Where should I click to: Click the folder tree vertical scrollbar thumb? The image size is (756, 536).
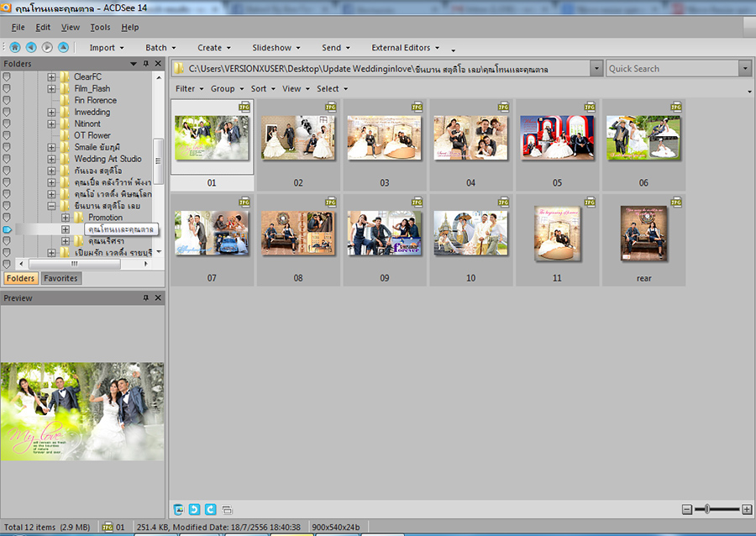coord(158,161)
